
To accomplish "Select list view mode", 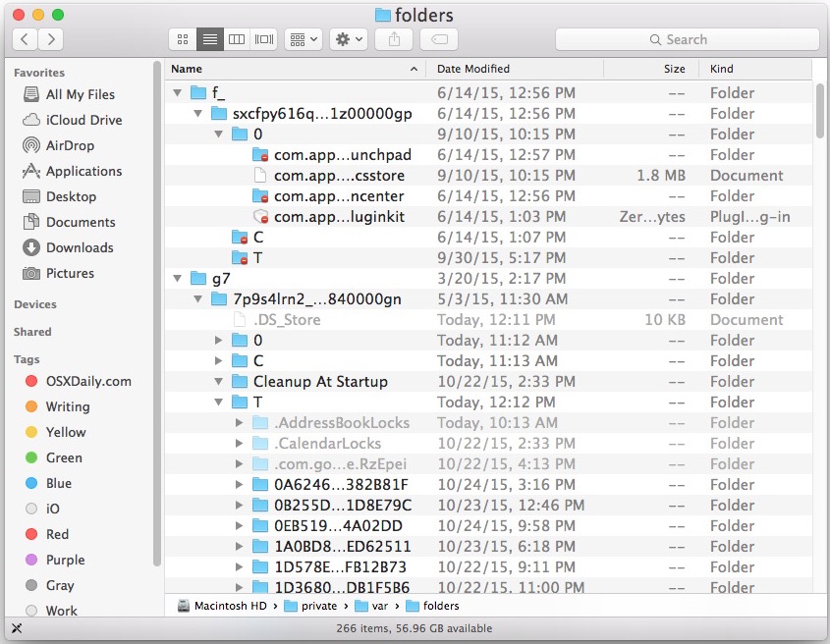I will click(x=209, y=39).
